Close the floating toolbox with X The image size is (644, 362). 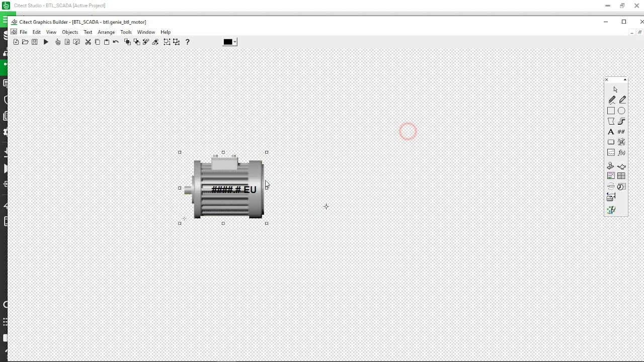coord(606,79)
